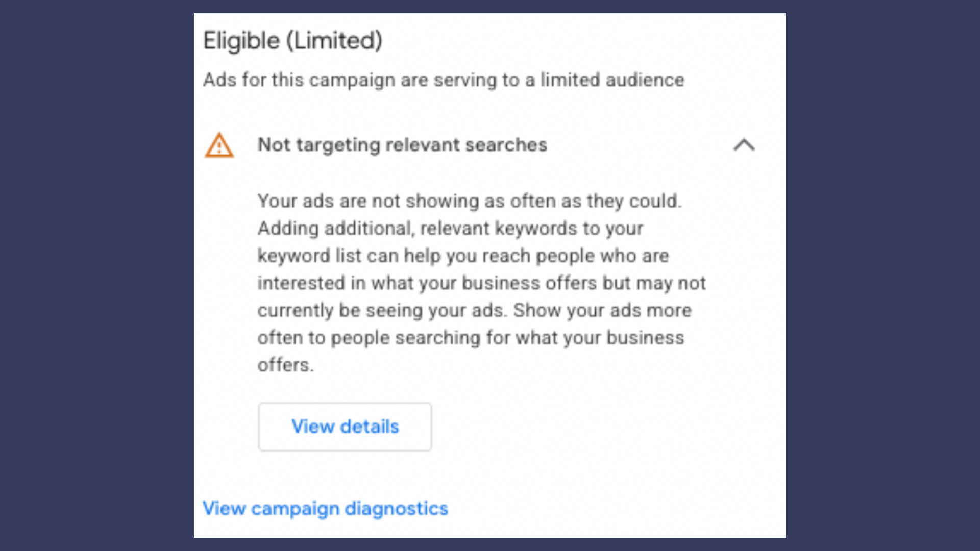Screen dimensions: 980x551
Task: Click the sentence starting 'Show your ads more often'
Action: click(x=470, y=338)
